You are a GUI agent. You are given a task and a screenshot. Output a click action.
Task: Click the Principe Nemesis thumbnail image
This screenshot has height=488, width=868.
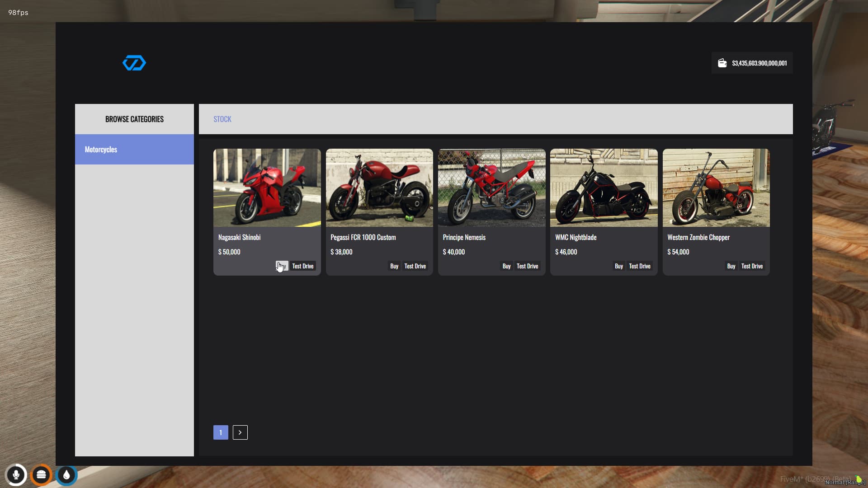pos(492,188)
